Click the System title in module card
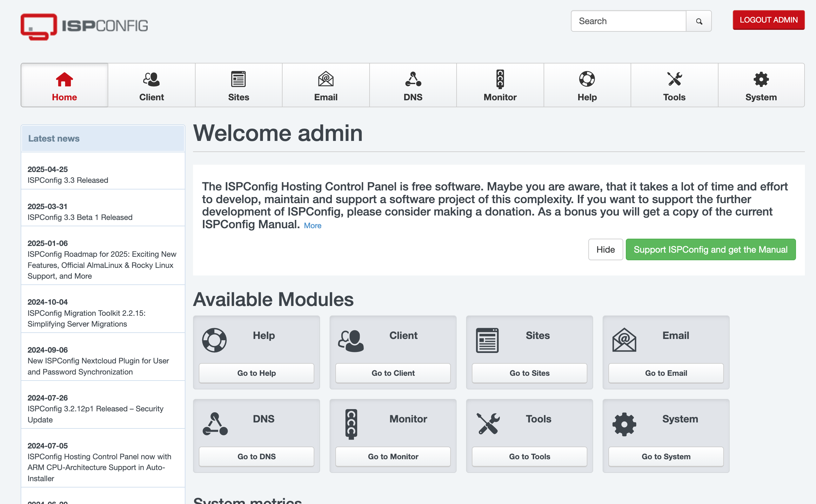The height and width of the screenshot is (504, 816). 680,419
